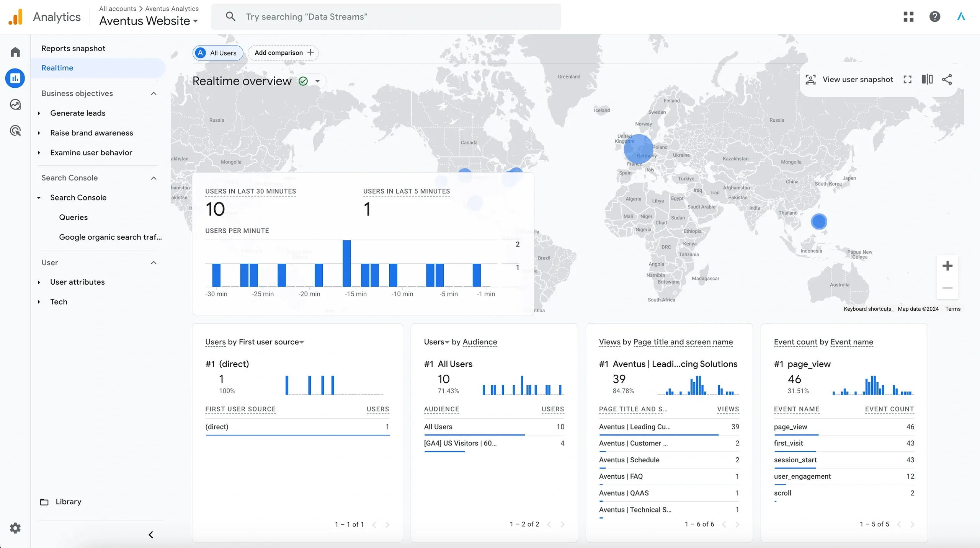Zoom out on the map

pos(947,288)
